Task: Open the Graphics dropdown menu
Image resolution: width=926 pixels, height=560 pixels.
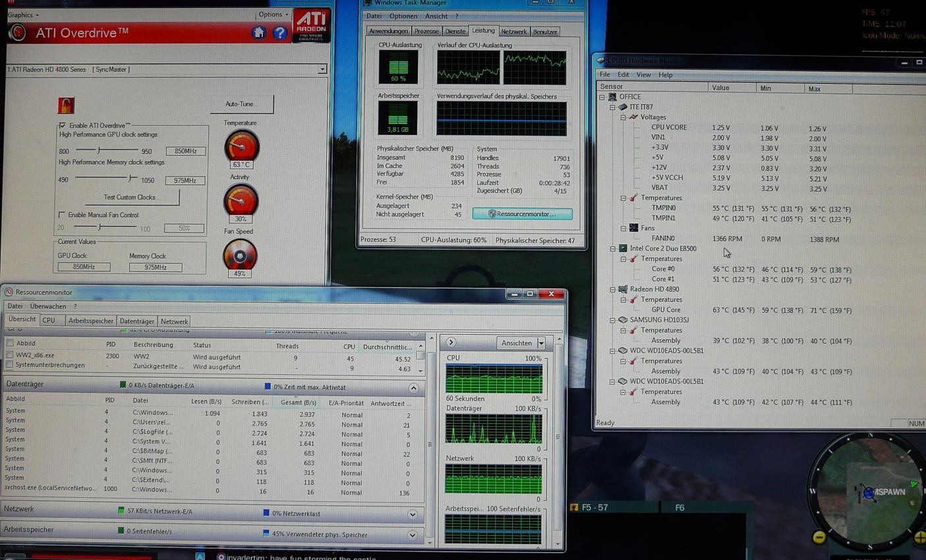Action: tap(23, 15)
